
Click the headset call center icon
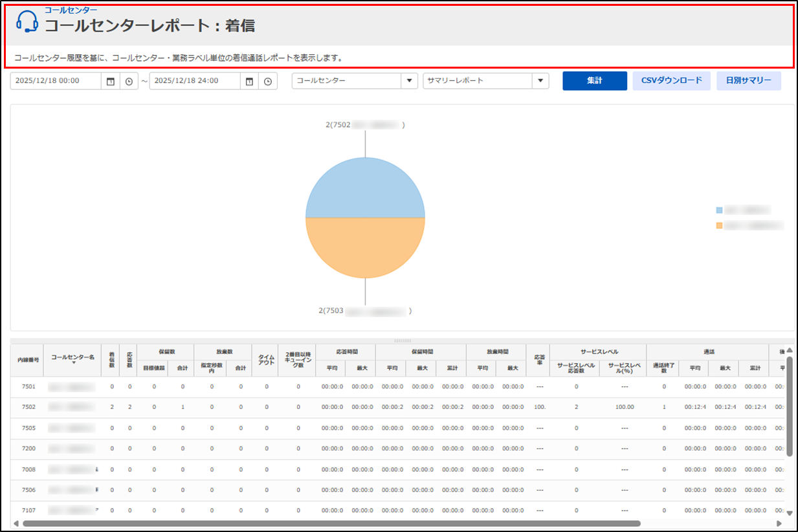pyautogui.click(x=27, y=21)
